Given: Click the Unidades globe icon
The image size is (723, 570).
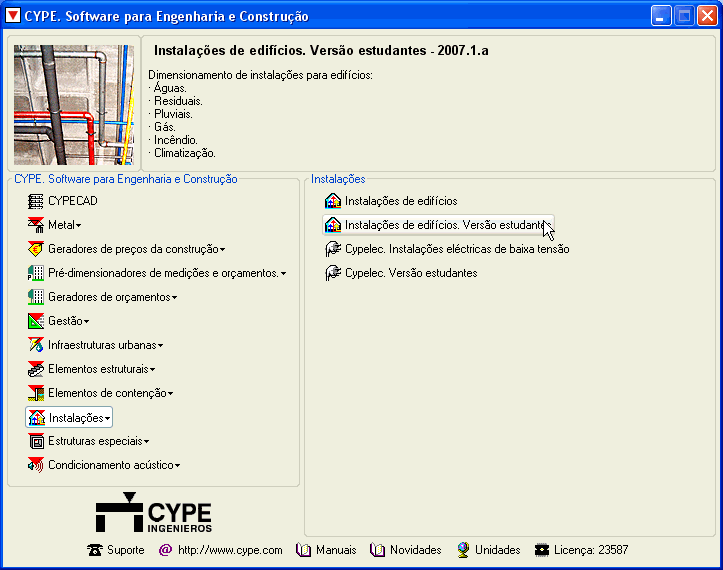Looking at the screenshot, I should 463,550.
